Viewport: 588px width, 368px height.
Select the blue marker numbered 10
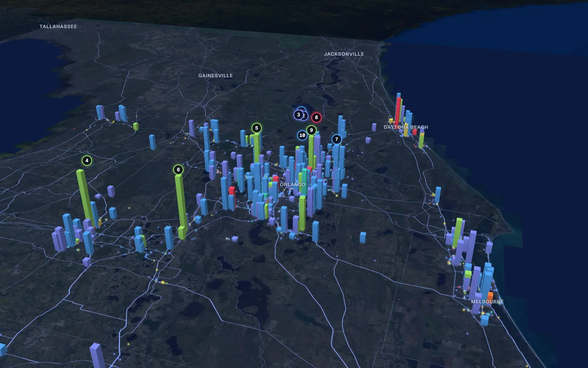pos(302,135)
